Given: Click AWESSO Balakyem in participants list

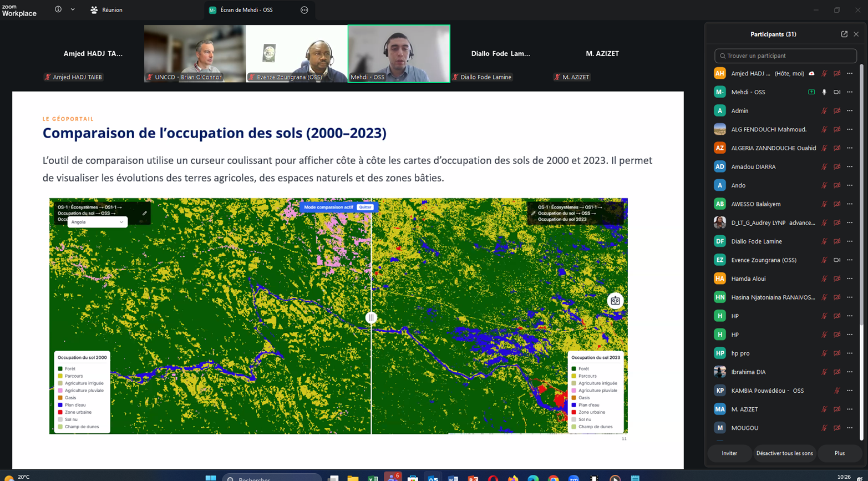Looking at the screenshot, I should (x=755, y=204).
